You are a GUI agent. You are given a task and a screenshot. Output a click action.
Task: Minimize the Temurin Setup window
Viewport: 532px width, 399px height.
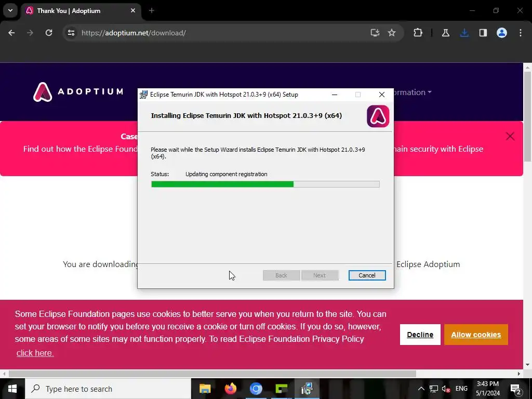click(x=335, y=95)
